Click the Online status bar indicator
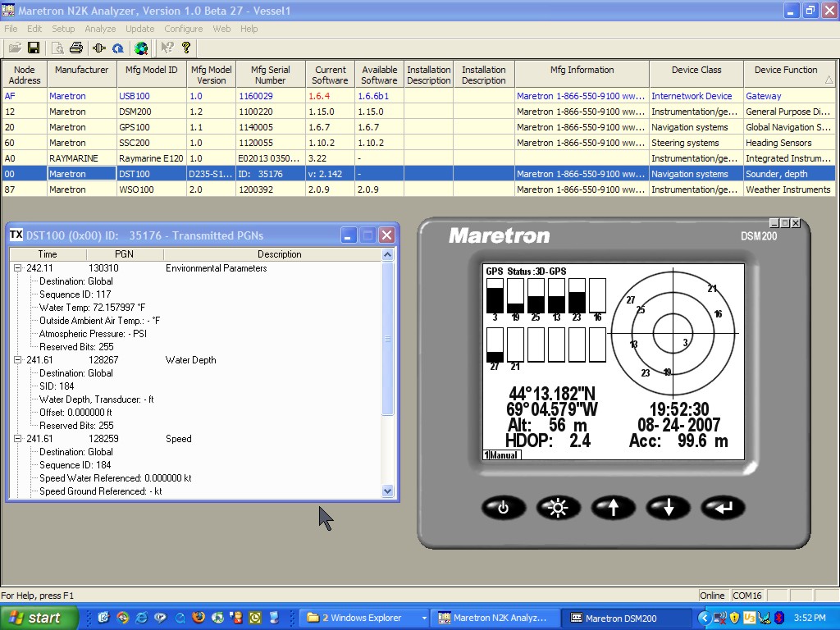The width and height of the screenshot is (840, 630). [713, 596]
